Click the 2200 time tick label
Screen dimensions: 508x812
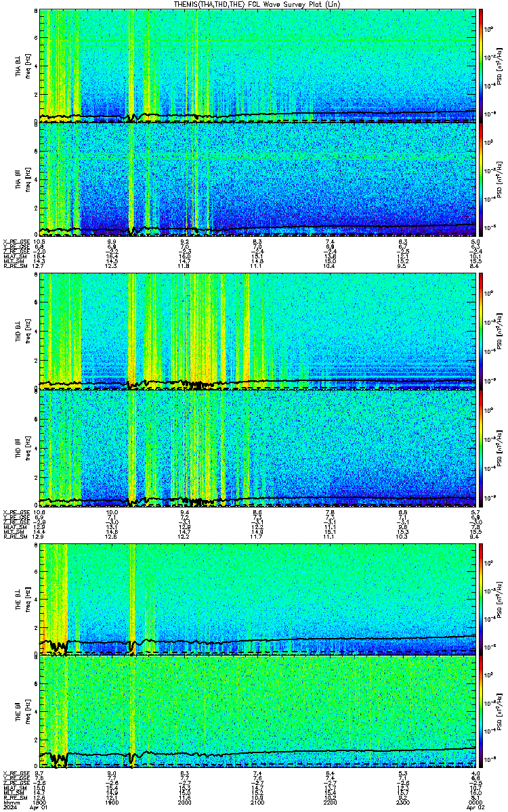(330, 803)
